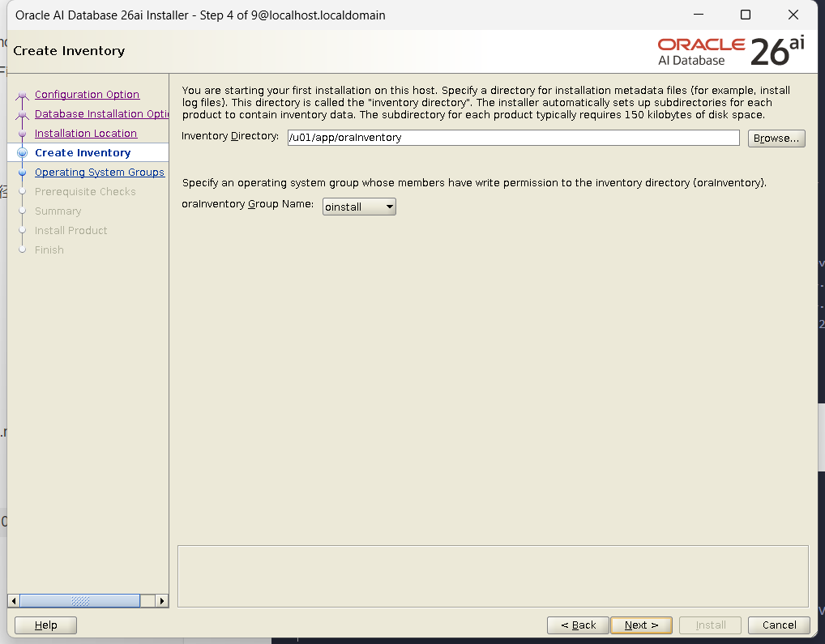Click the disabled Install button

click(x=710, y=625)
